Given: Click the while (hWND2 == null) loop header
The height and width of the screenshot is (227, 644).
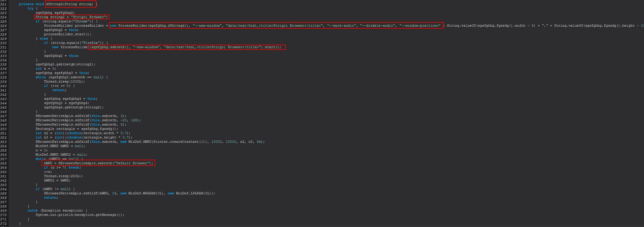Looking at the screenshot, I should 59,159.
